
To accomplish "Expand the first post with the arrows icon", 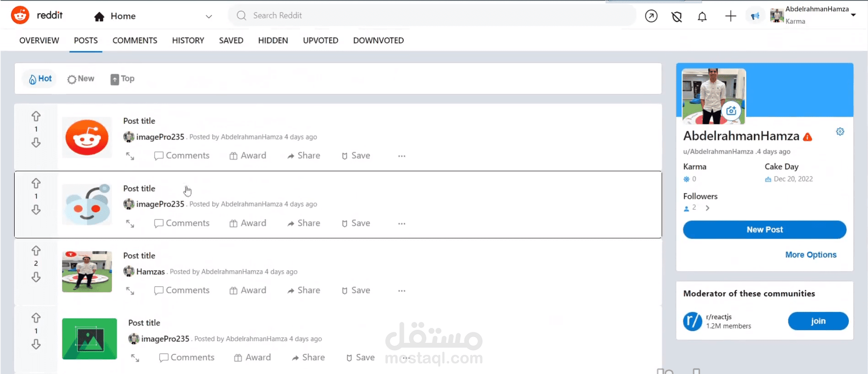I will [x=130, y=156].
